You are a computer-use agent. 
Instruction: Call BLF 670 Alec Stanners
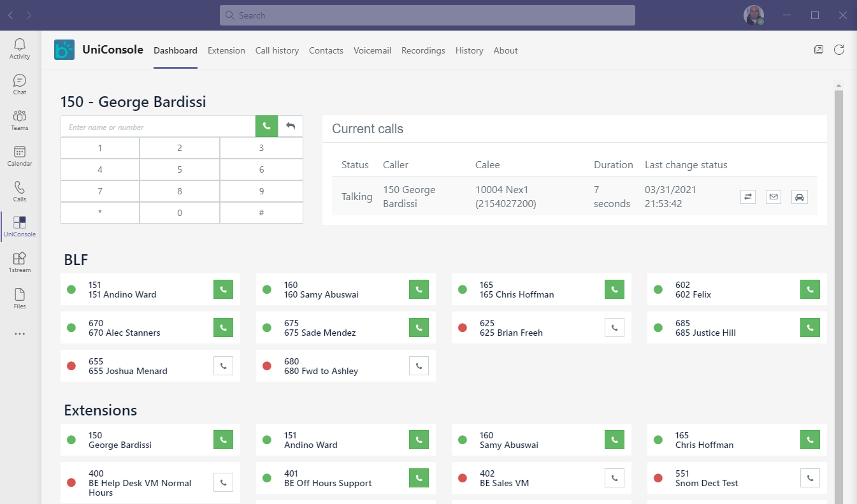[x=223, y=328]
